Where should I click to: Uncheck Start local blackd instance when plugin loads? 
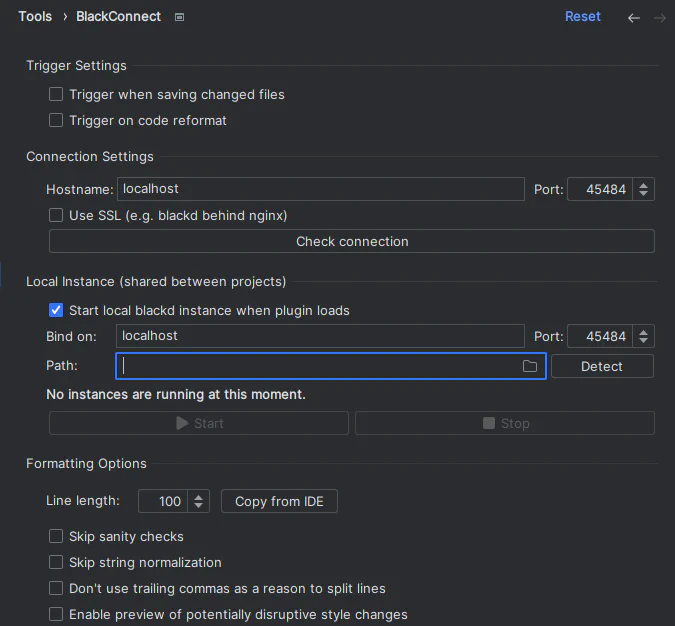(x=56, y=310)
